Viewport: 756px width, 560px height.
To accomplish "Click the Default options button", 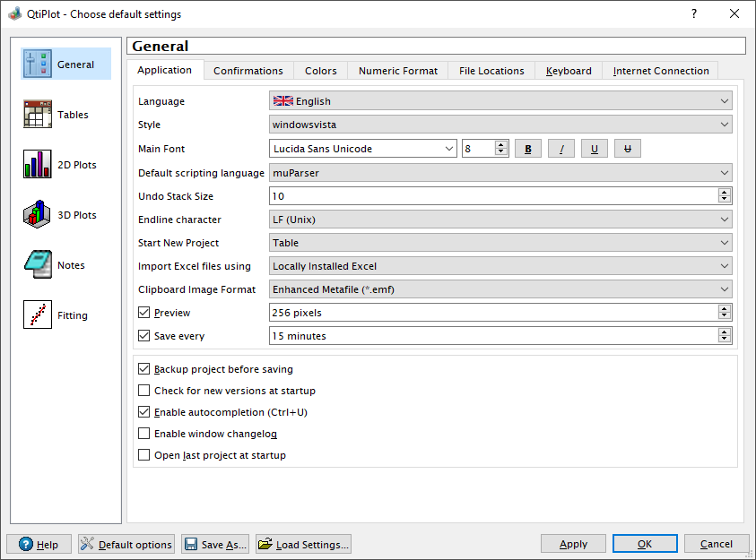I will [x=126, y=544].
